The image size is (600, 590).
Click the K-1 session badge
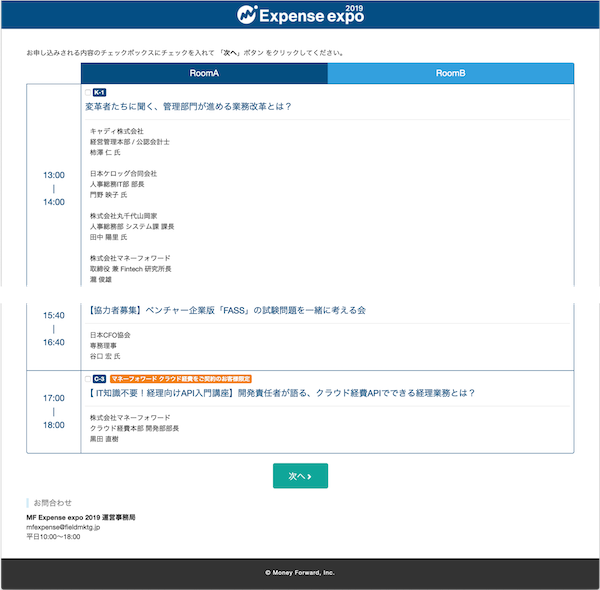point(99,92)
